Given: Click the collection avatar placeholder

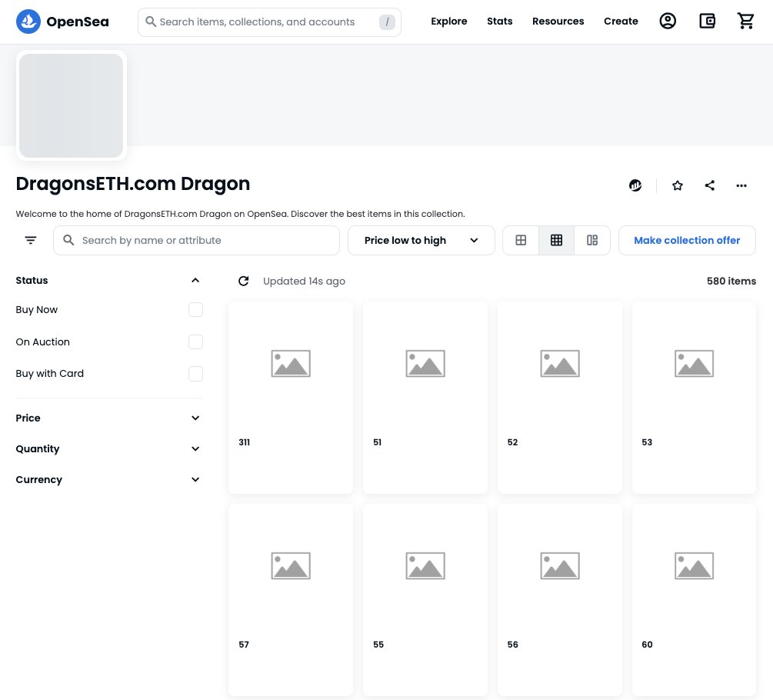Looking at the screenshot, I should pos(71,105).
